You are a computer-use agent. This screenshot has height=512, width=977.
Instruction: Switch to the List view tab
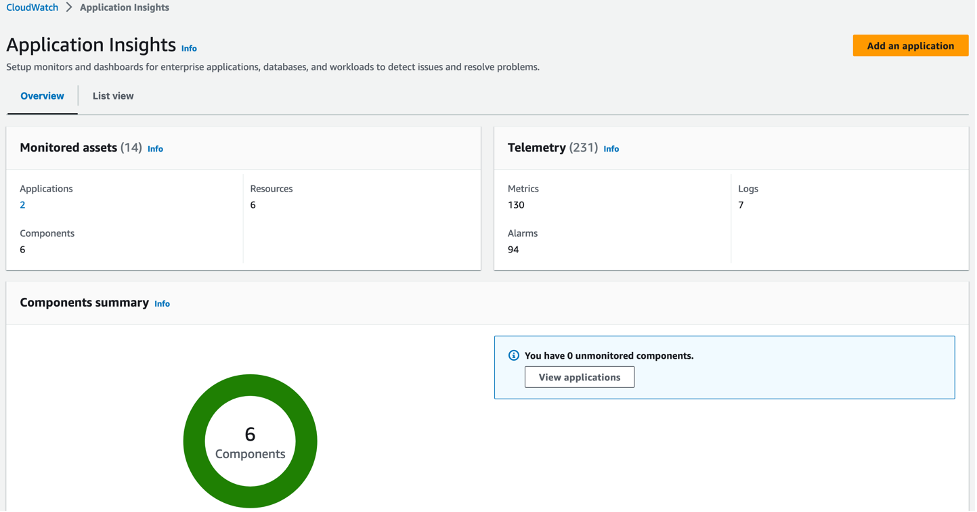coord(113,96)
